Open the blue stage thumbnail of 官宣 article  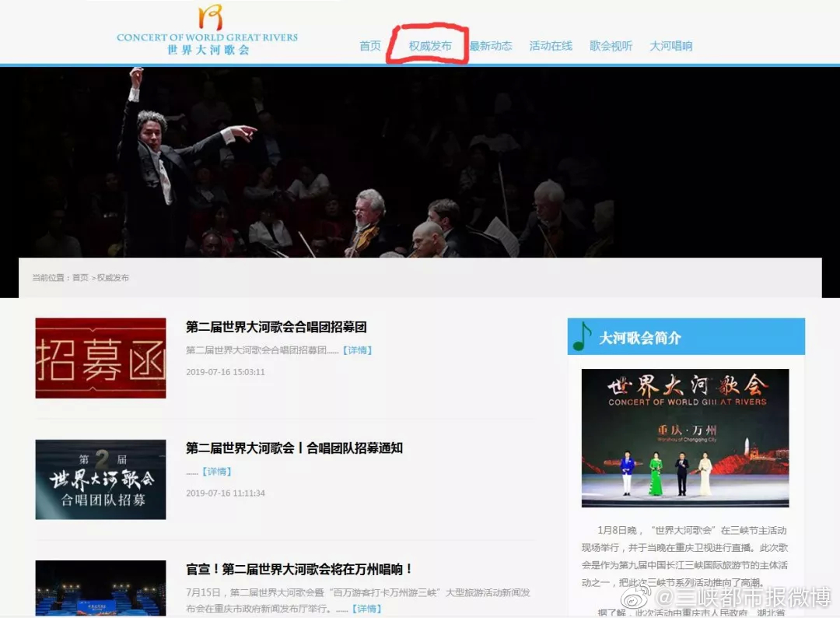100,588
